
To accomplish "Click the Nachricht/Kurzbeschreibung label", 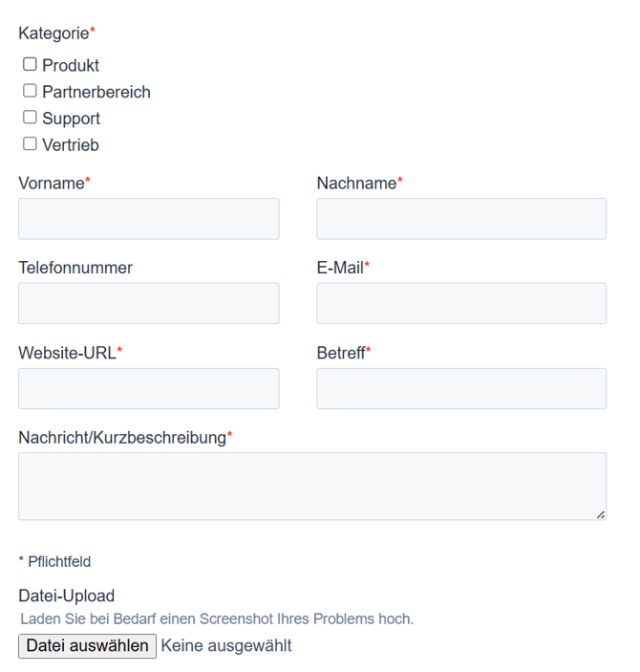I will click(x=122, y=438).
